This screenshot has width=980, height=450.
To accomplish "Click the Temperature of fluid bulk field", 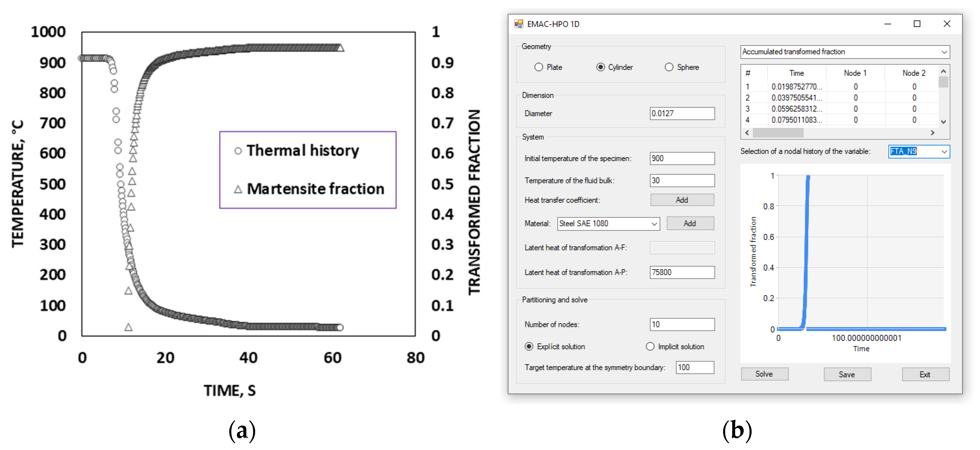I will coord(682,180).
